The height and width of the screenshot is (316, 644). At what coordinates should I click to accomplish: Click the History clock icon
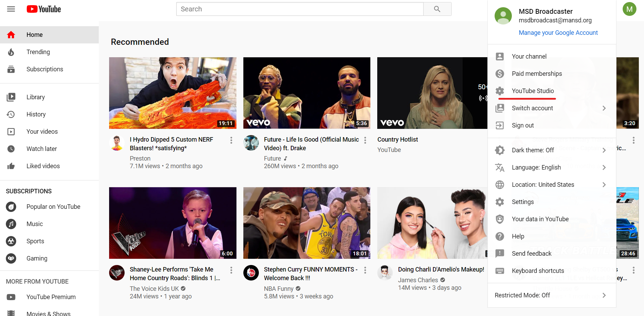(11, 114)
